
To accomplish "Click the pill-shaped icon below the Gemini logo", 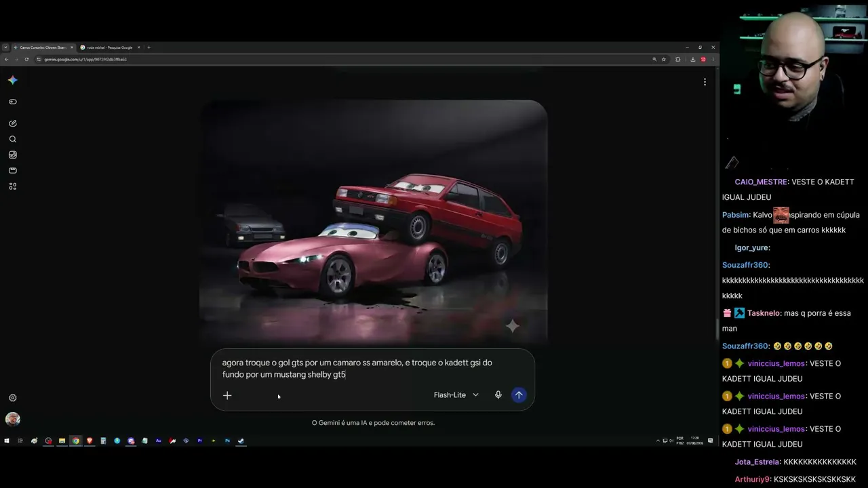I will click(x=12, y=102).
